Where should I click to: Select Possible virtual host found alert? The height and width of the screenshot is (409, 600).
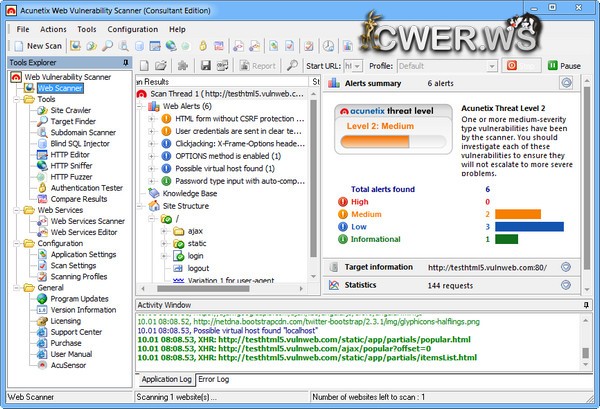(225, 169)
